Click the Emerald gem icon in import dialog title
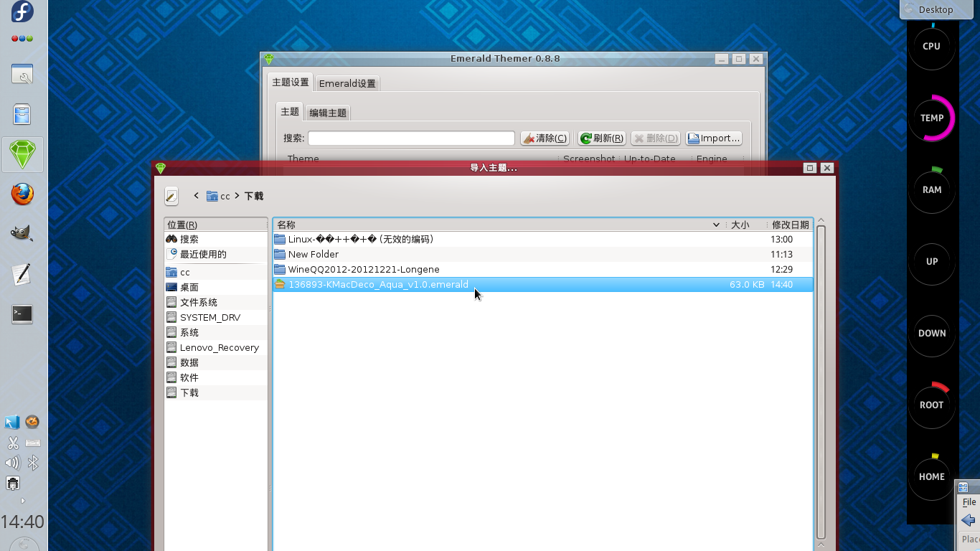This screenshot has width=980, height=551. click(x=161, y=168)
